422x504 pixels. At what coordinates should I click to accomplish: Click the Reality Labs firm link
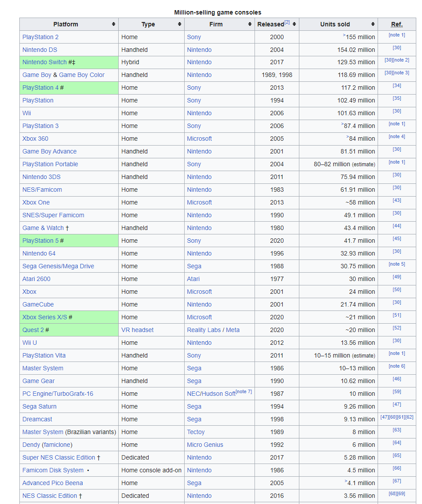pyautogui.click(x=204, y=330)
